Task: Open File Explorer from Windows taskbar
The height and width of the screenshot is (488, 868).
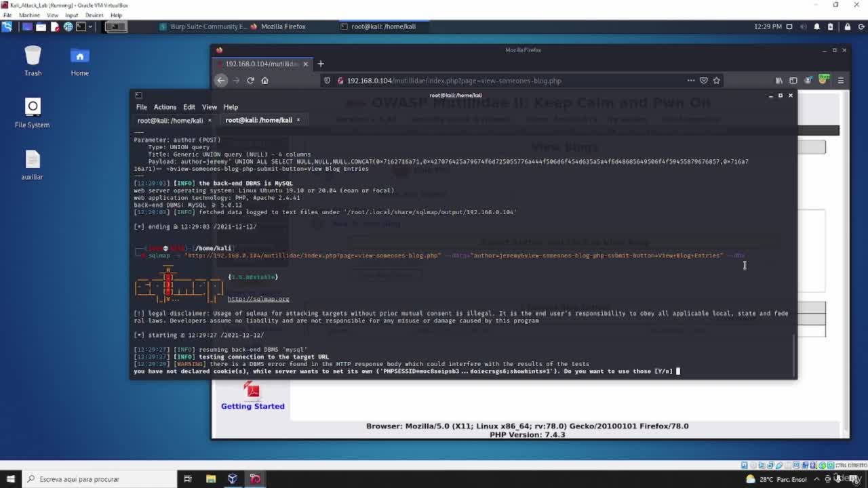Action: click(x=211, y=479)
